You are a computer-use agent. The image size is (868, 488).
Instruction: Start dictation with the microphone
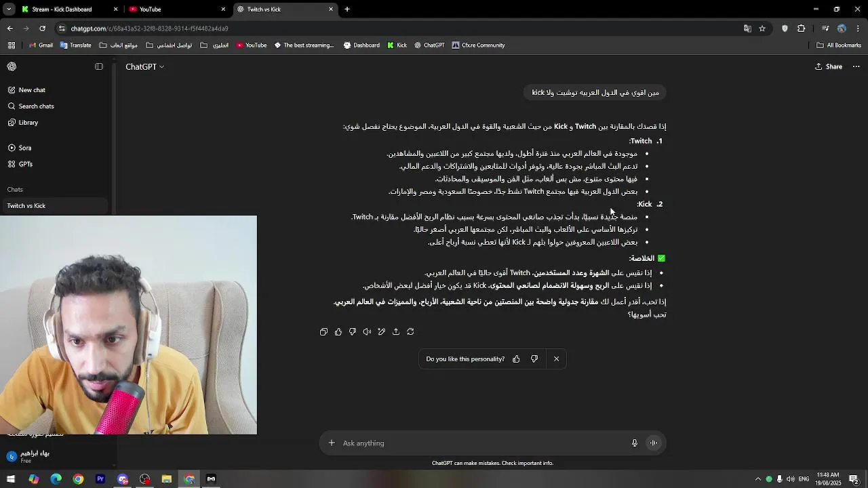[635, 443]
